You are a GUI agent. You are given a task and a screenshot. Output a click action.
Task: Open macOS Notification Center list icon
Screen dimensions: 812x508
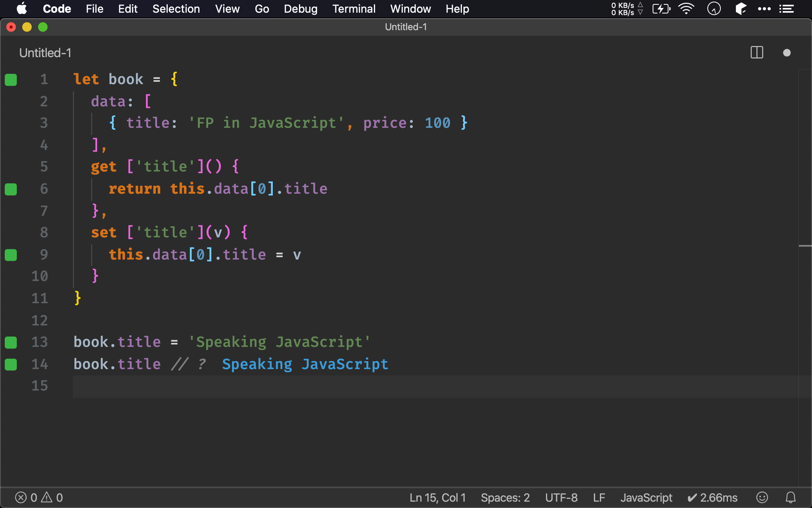(786, 9)
